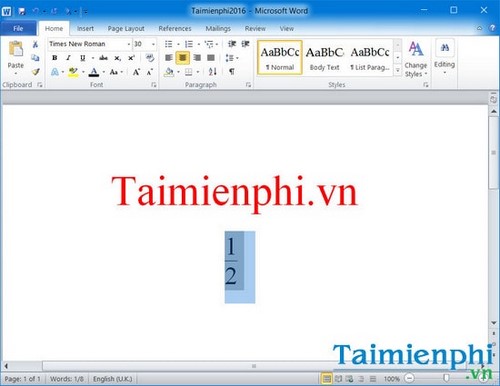Image resolution: width=500 pixels, height=386 pixels.
Task: Switch to the References tab
Action: 175,29
